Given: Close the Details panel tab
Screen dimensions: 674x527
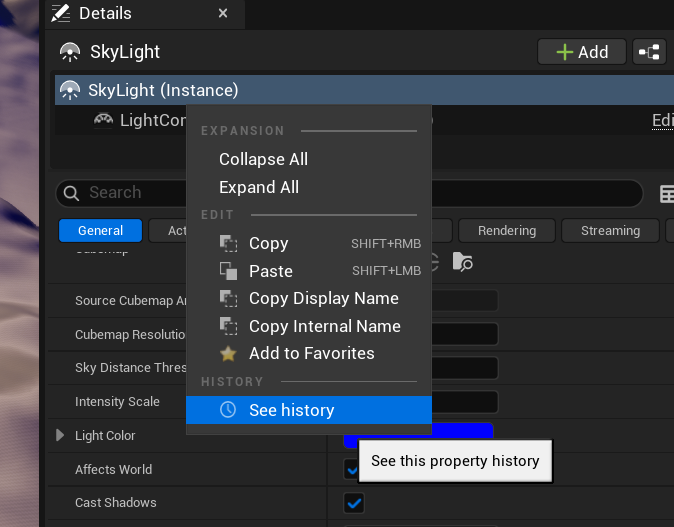Looking at the screenshot, I should [x=223, y=14].
